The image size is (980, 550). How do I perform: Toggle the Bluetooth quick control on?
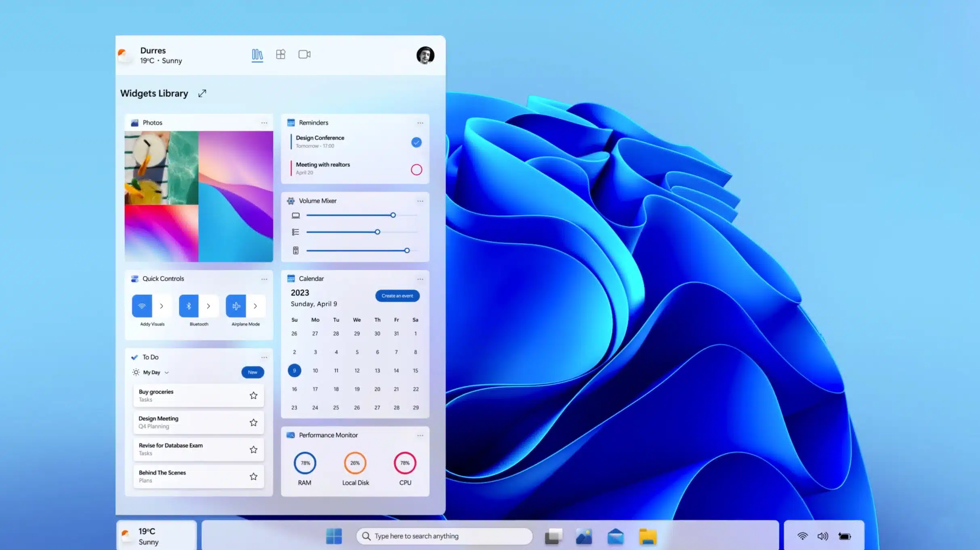pos(189,306)
